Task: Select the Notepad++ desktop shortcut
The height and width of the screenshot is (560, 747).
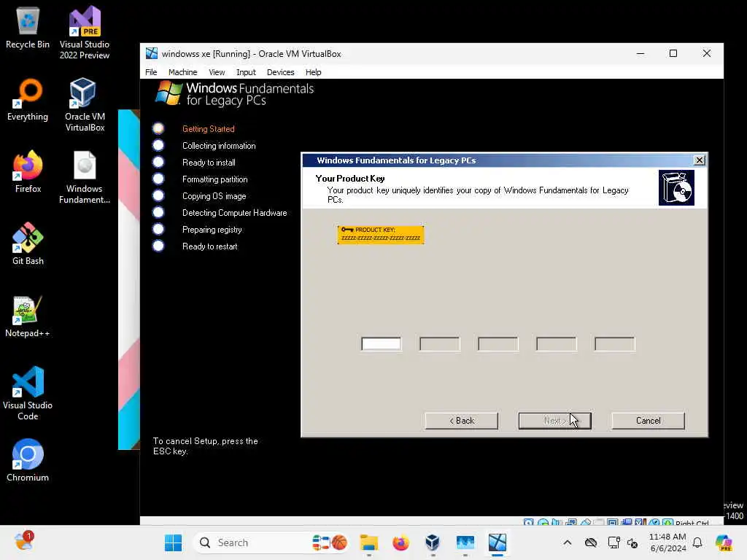Action: point(28,316)
